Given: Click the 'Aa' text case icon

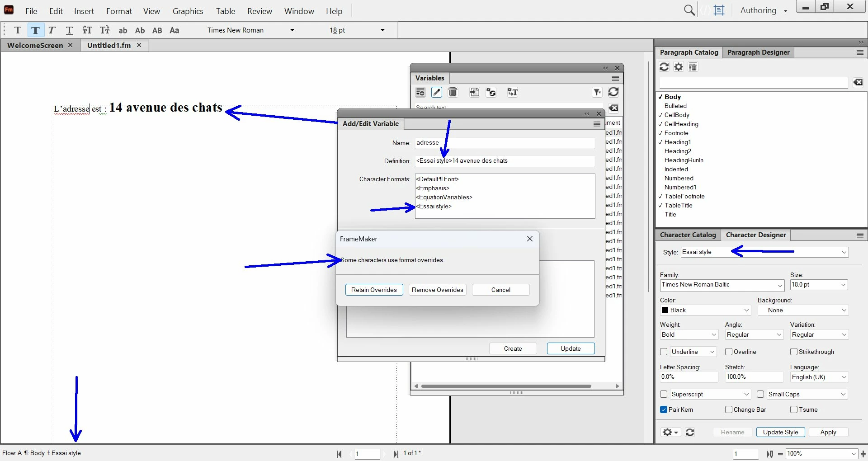Looking at the screenshot, I should coord(175,30).
